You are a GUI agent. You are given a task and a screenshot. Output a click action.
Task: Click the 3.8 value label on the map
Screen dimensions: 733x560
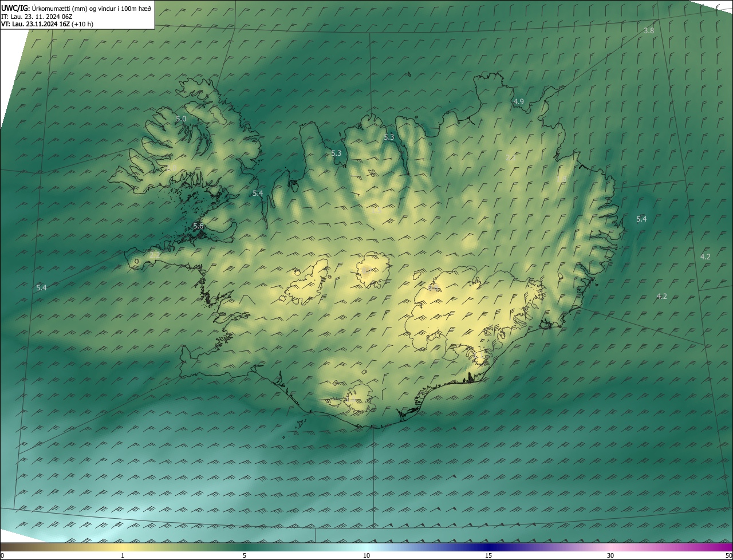pyautogui.click(x=649, y=31)
